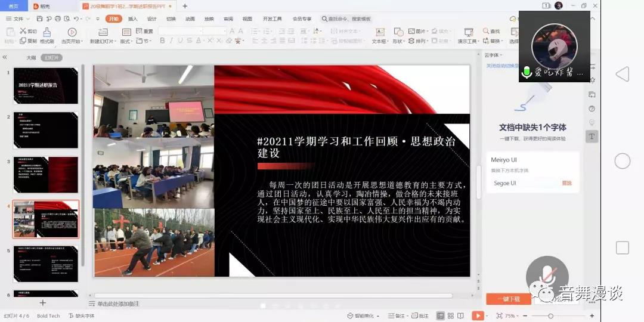The image size is (644, 322).
Task: Open the Insert (插入) ribbon tab
Action: pos(132,19)
